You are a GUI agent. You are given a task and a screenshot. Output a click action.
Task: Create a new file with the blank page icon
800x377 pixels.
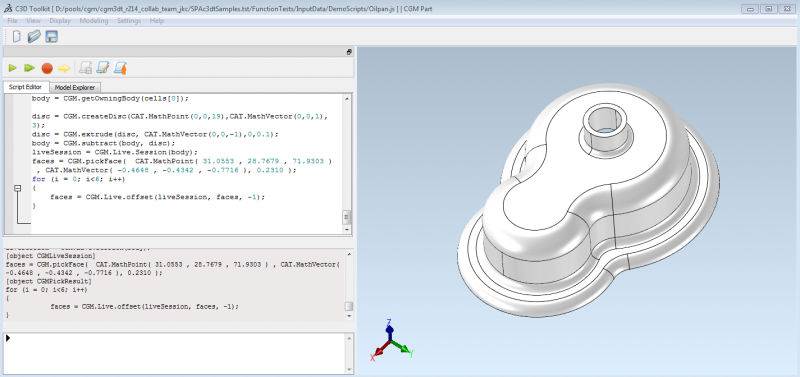click(x=17, y=37)
